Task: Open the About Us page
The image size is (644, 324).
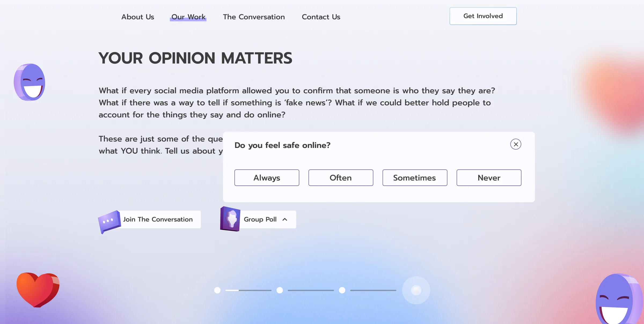Action: pos(138,17)
